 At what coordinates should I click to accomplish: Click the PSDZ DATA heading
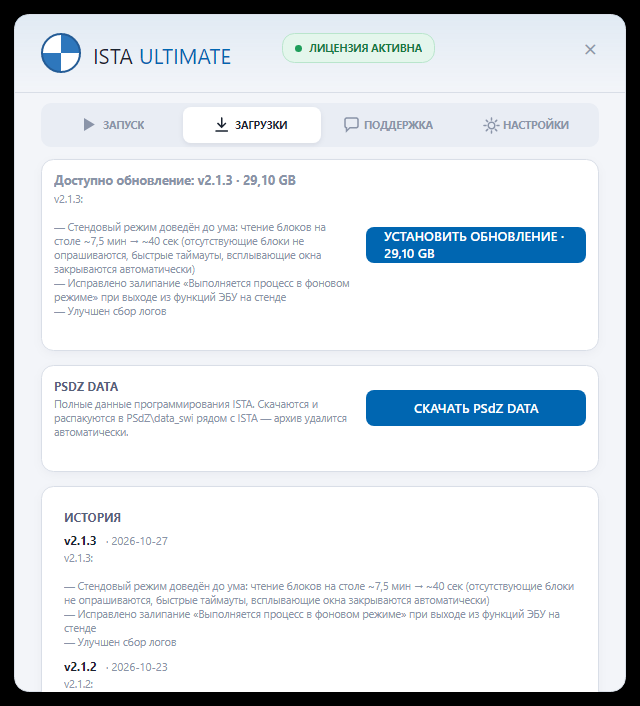coord(86,387)
